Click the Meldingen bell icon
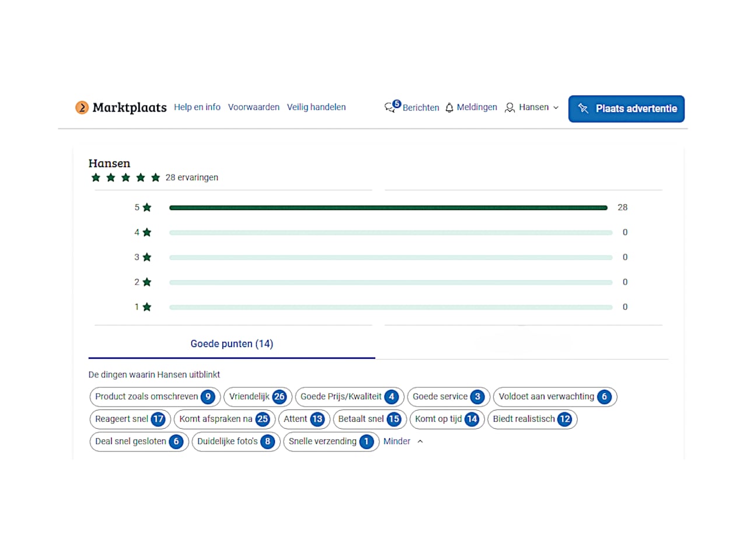 pyautogui.click(x=449, y=108)
